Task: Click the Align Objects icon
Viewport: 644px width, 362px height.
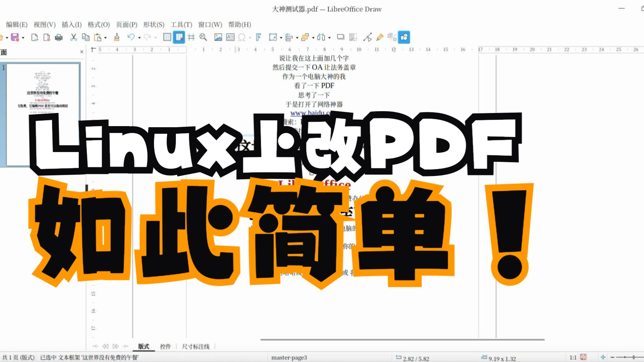Action: (289, 37)
